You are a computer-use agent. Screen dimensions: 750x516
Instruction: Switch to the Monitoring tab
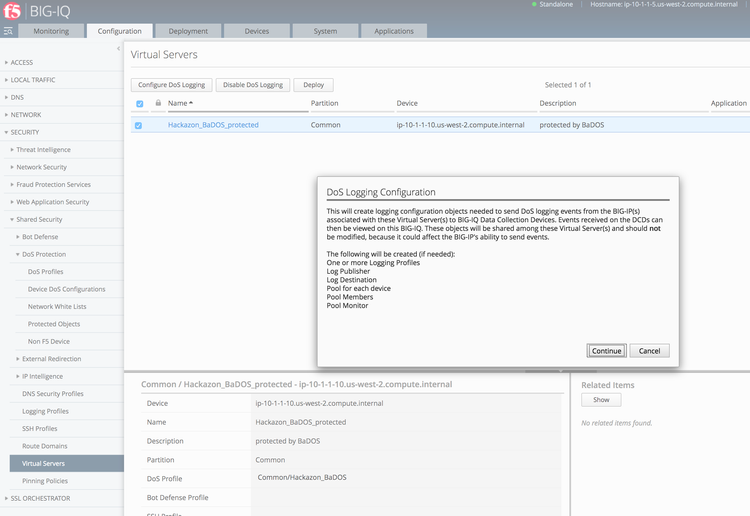coord(51,31)
